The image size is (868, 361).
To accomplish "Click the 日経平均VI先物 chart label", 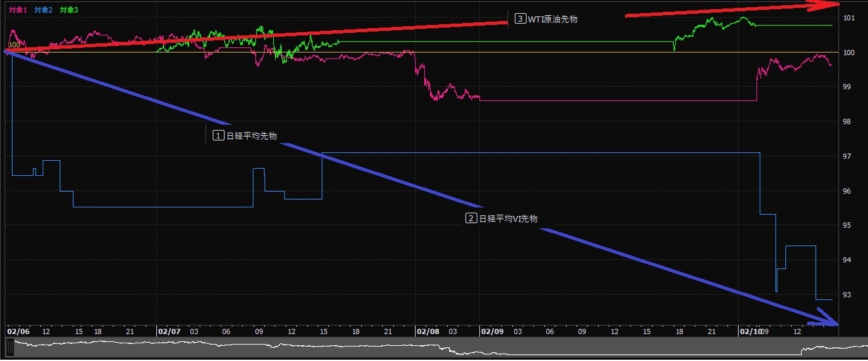I will pos(508,219).
